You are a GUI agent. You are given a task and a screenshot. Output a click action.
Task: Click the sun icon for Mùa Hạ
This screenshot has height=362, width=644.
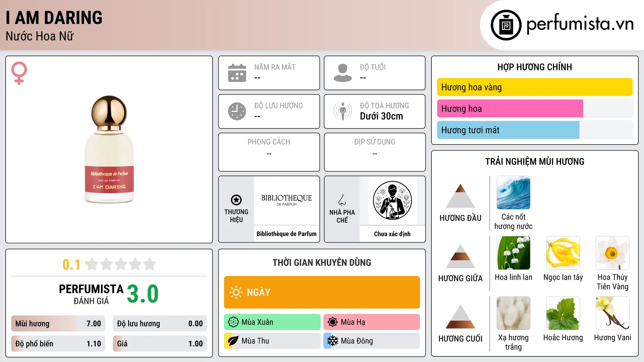[x=332, y=322]
